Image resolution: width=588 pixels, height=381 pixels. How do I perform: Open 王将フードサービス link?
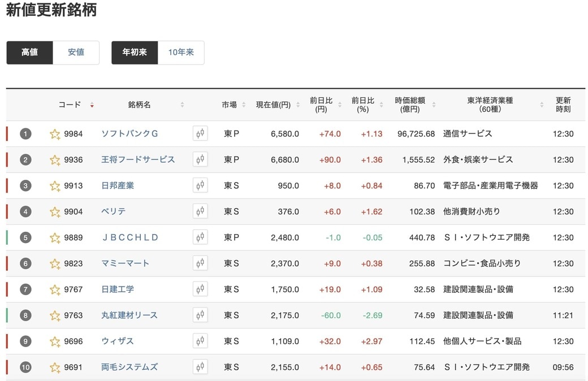click(x=138, y=160)
